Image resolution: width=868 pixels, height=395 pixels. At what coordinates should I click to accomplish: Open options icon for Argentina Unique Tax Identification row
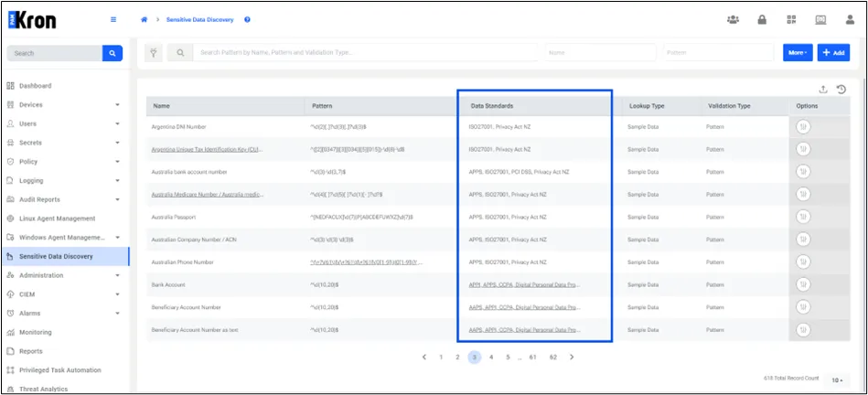pyautogui.click(x=803, y=149)
